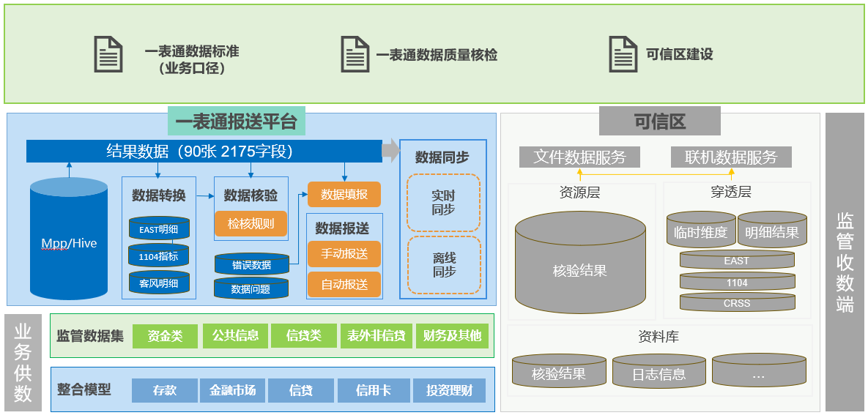868x418 pixels.
Task: Open the 联机数据服务 gray tab
Action: point(731,157)
